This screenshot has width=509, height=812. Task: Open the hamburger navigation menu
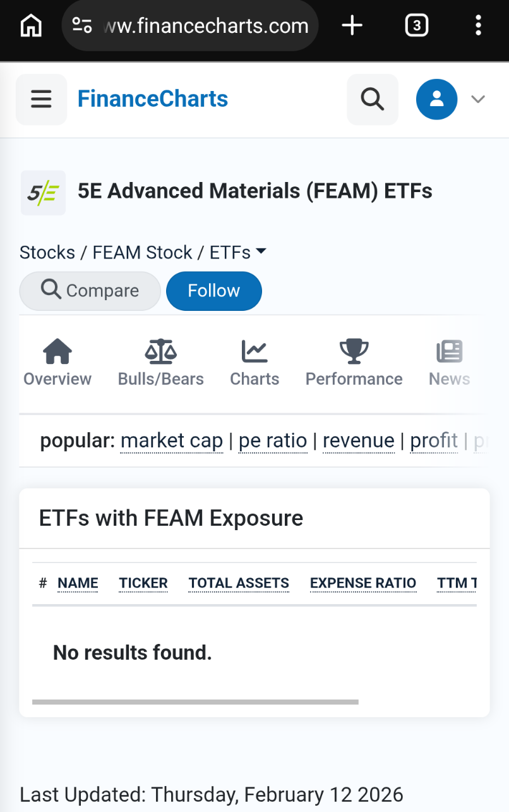41,99
